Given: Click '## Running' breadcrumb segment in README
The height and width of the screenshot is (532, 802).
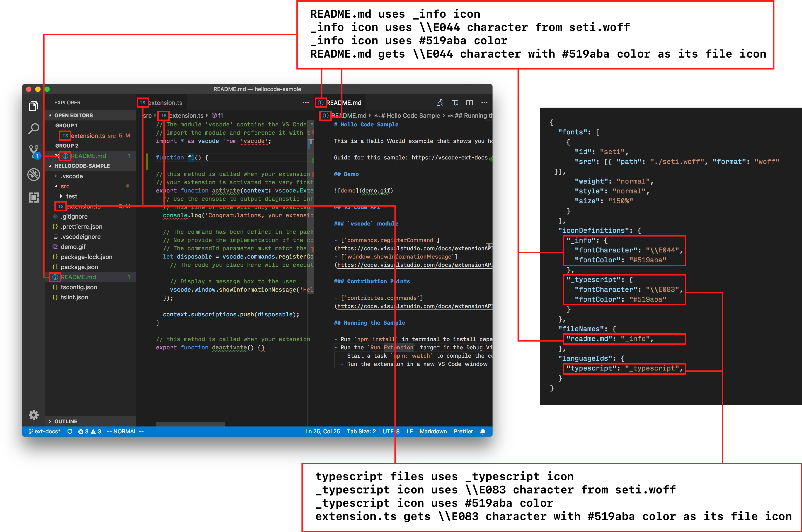Looking at the screenshot, I should (x=470, y=115).
